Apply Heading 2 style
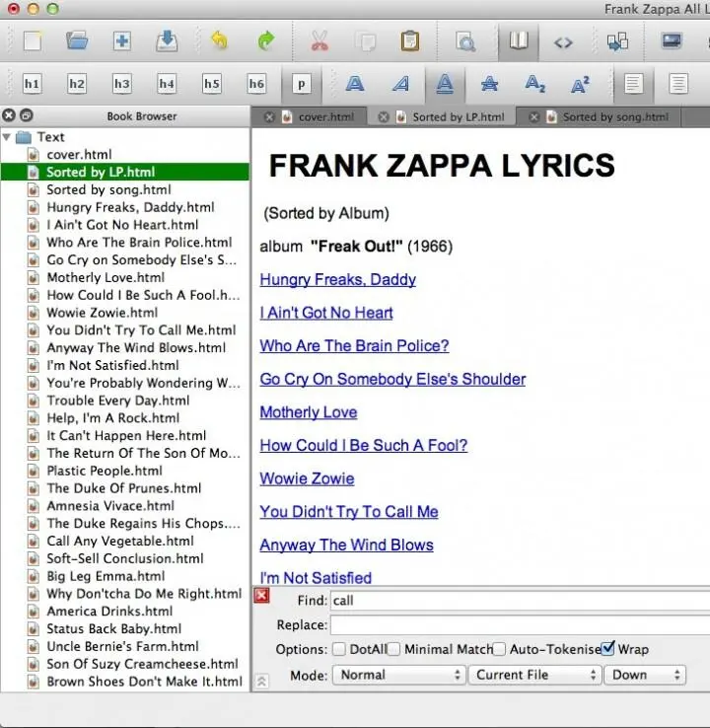 pyautogui.click(x=77, y=84)
